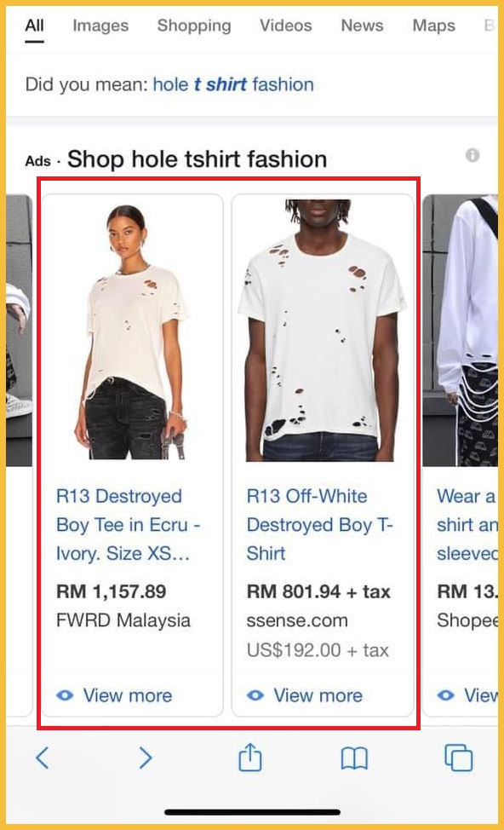The width and height of the screenshot is (504, 830).
Task: Open the Safari share sheet icon
Action: [x=249, y=757]
